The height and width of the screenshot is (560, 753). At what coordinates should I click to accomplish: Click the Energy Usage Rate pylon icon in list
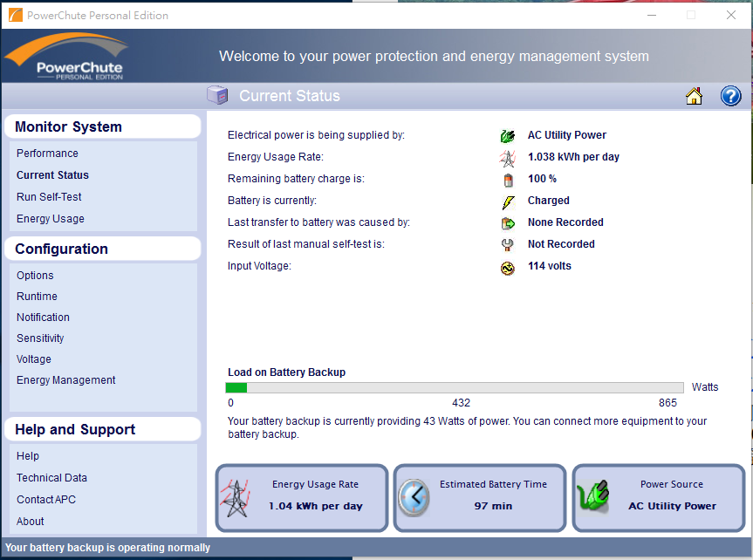pyautogui.click(x=508, y=158)
